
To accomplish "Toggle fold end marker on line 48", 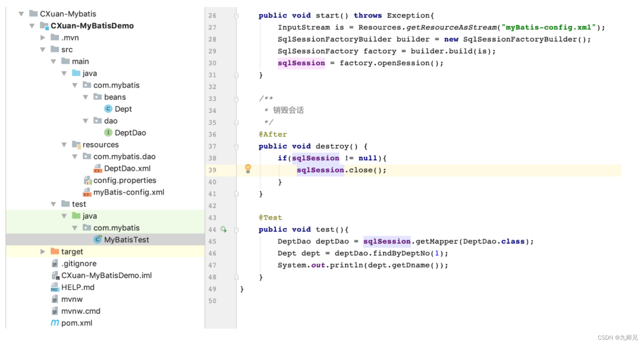I will [x=236, y=277].
